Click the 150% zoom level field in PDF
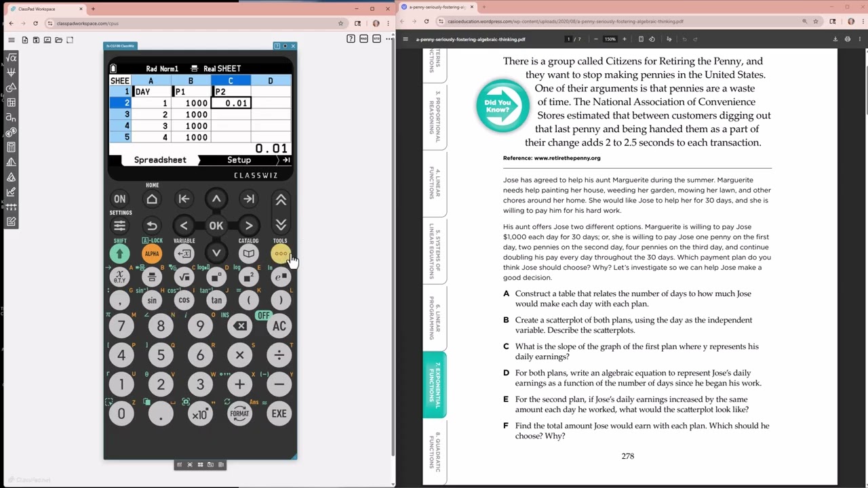This screenshot has height=488, width=868. point(610,39)
